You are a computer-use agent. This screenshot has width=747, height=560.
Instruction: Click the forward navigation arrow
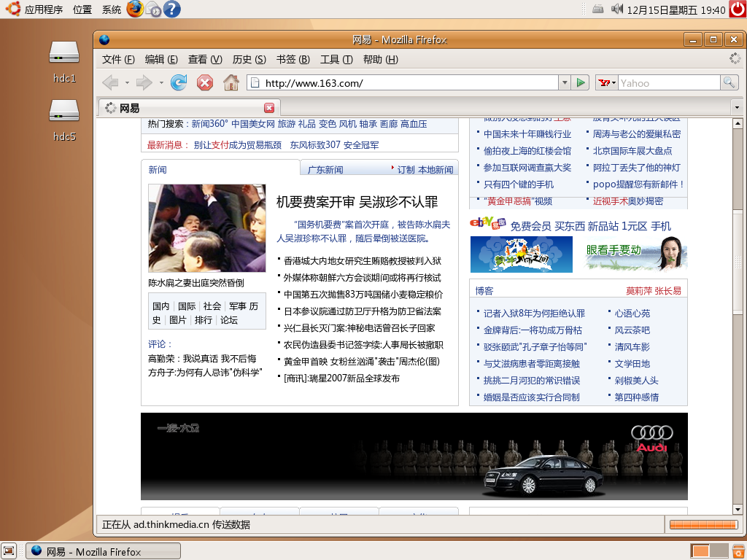(x=144, y=83)
